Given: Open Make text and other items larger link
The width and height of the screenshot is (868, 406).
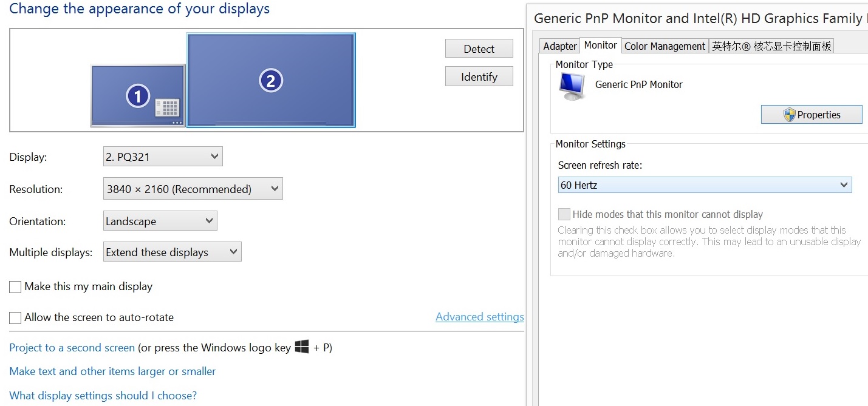Looking at the screenshot, I should tap(112, 371).
